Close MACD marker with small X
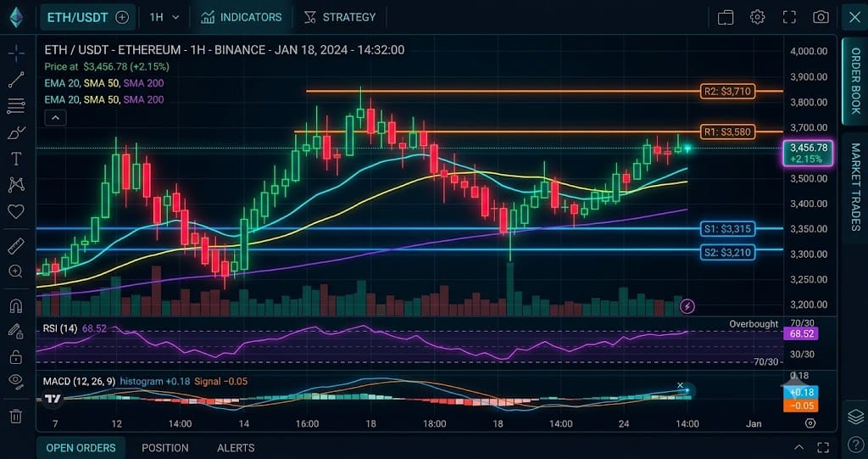This screenshot has height=459, width=868. (681, 385)
